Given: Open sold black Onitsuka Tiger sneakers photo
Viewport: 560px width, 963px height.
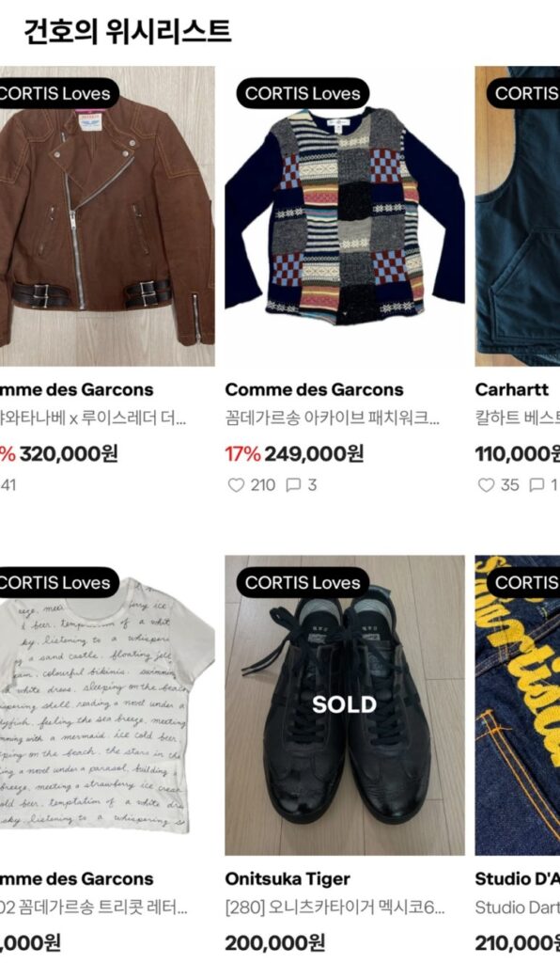Looking at the screenshot, I should [345, 705].
